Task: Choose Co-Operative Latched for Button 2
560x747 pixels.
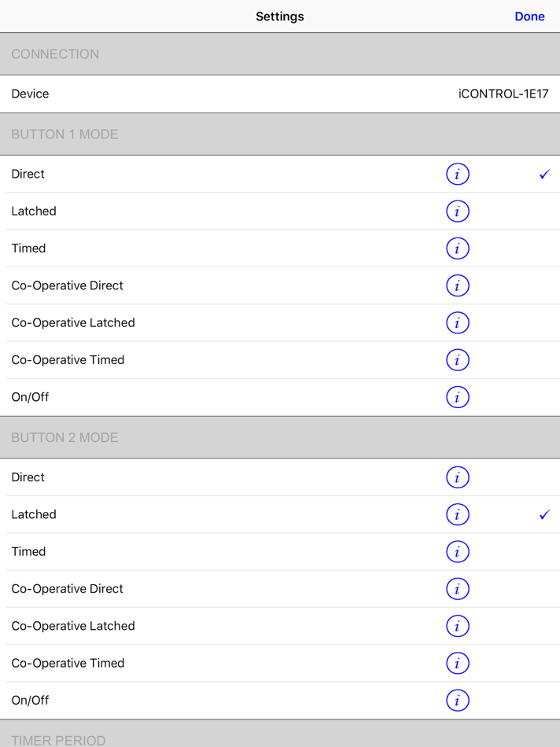Action: point(157,626)
